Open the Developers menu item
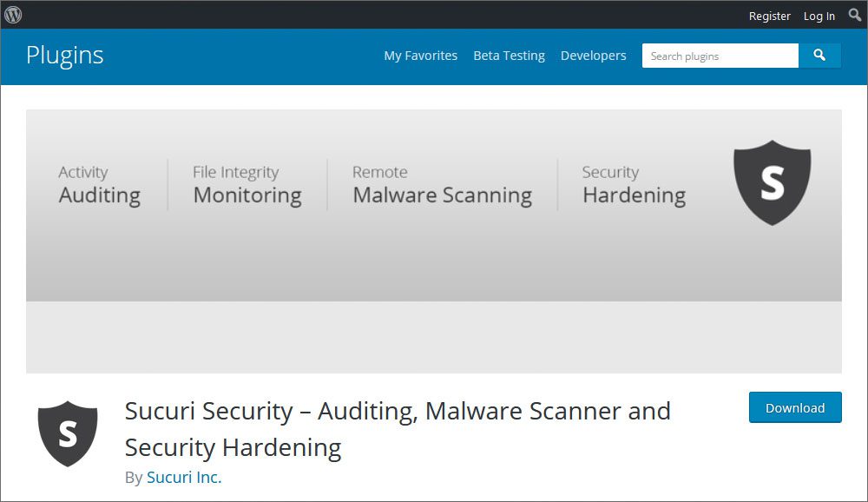 click(594, 56)
